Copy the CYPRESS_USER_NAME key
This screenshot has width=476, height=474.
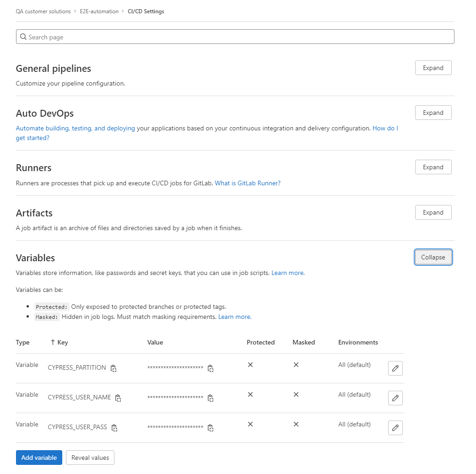tap(118, 398)
